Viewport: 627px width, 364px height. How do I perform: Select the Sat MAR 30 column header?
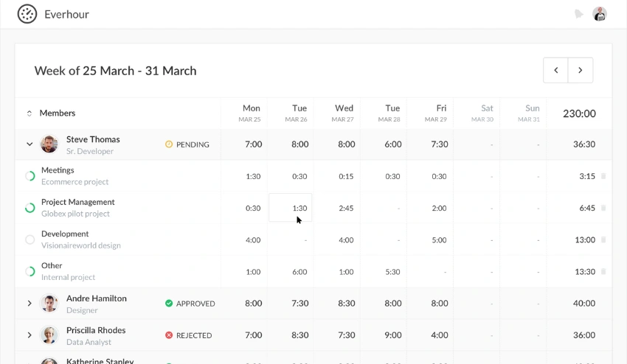tap(482, 113)
